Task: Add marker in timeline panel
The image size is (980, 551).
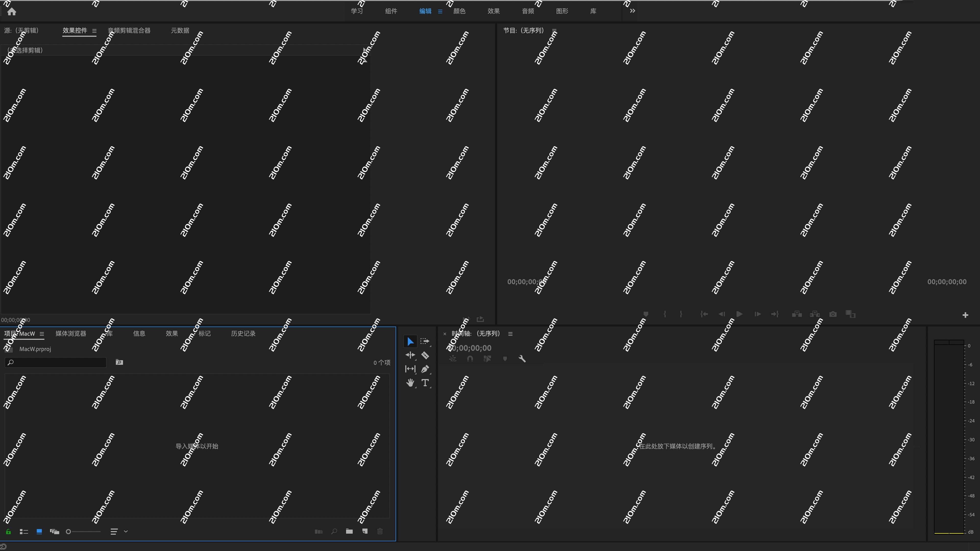Action: pos(505,359)
